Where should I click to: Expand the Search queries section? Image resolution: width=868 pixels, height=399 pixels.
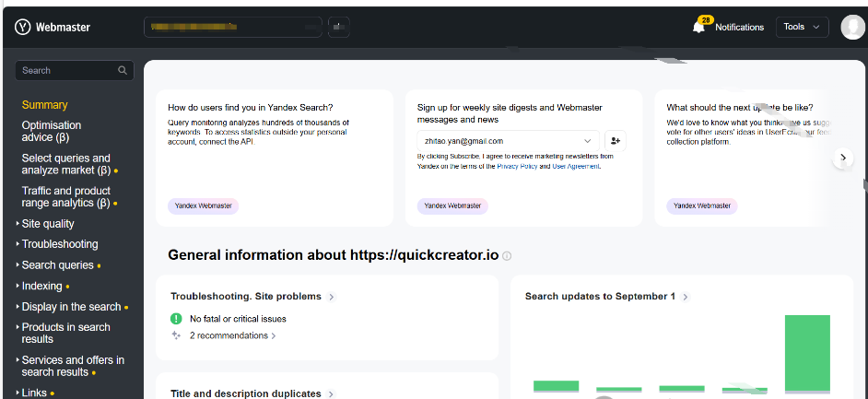(x=57, y=265)
